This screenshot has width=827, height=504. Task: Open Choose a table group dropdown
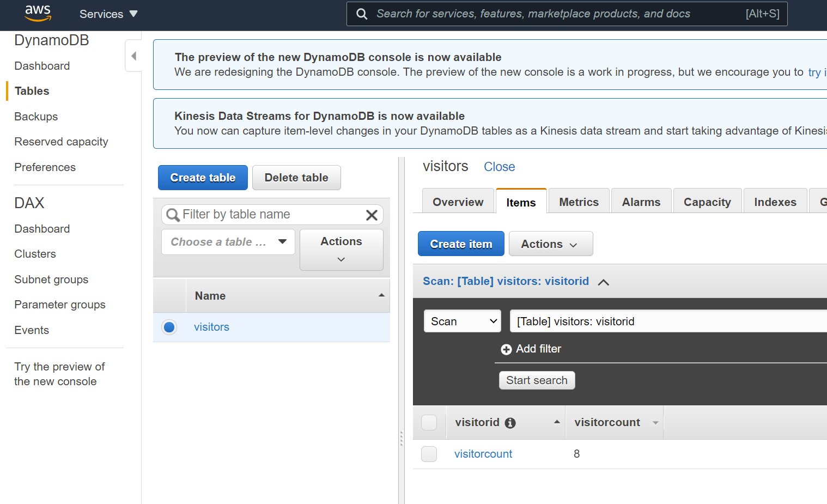(228, 242)
